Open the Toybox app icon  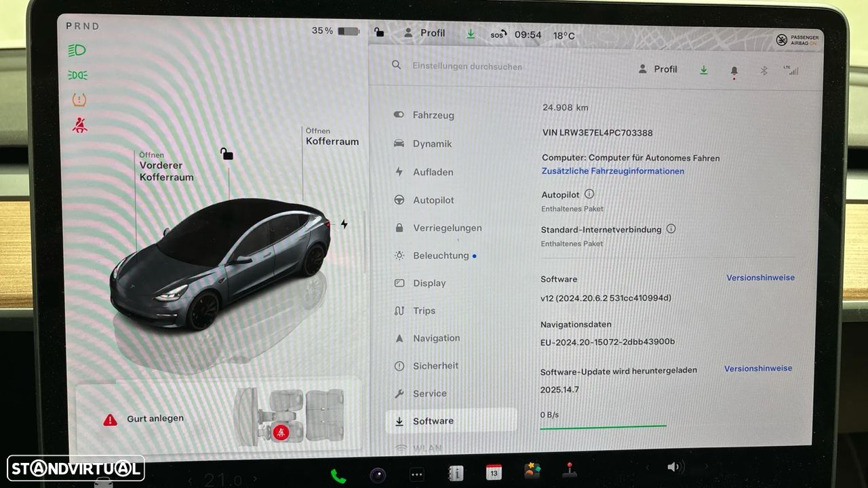(x=532, y=471)
